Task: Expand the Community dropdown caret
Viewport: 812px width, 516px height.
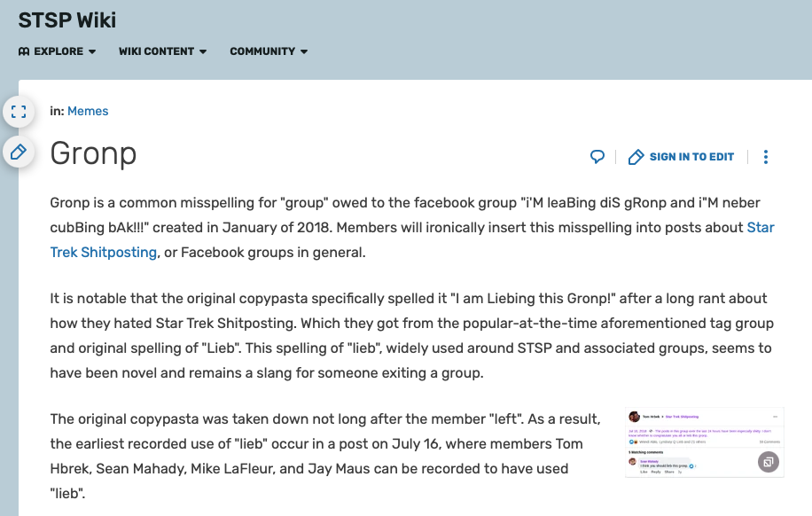Action: (x=304, y=51)
